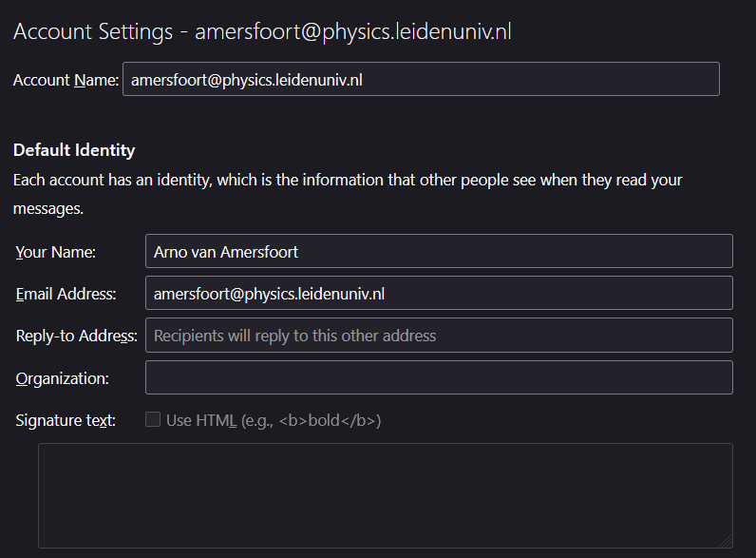756x558 pixels.
Task: Click the 'Default Identity' section heading
Action: [x=74, y=150]
